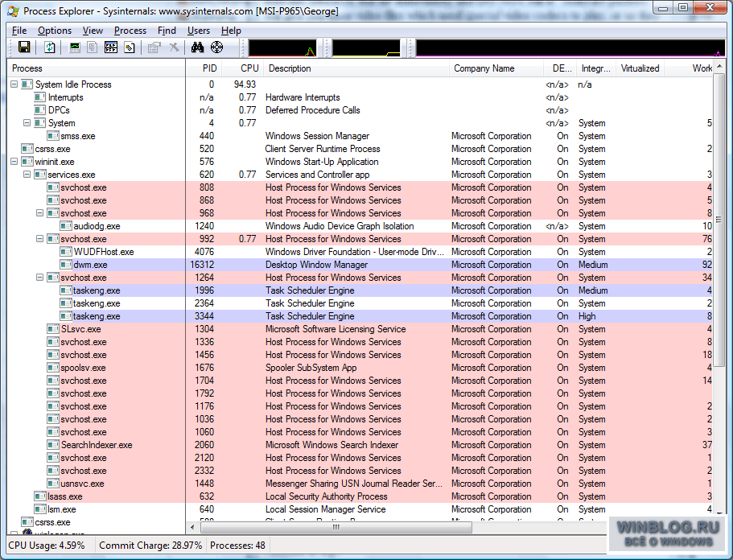Sort by the Process column header
The height and width of the screenshot is (560, 733).
coord(97,68)
